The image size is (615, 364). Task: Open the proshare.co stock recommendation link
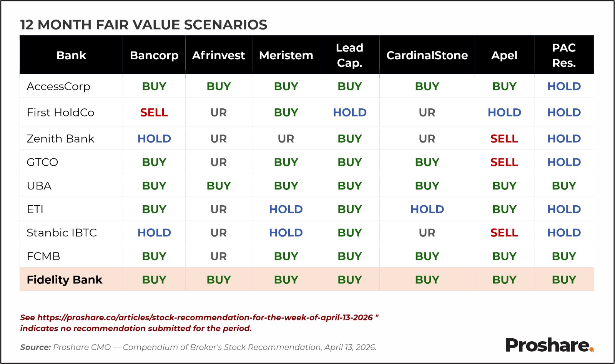point(205,317)
